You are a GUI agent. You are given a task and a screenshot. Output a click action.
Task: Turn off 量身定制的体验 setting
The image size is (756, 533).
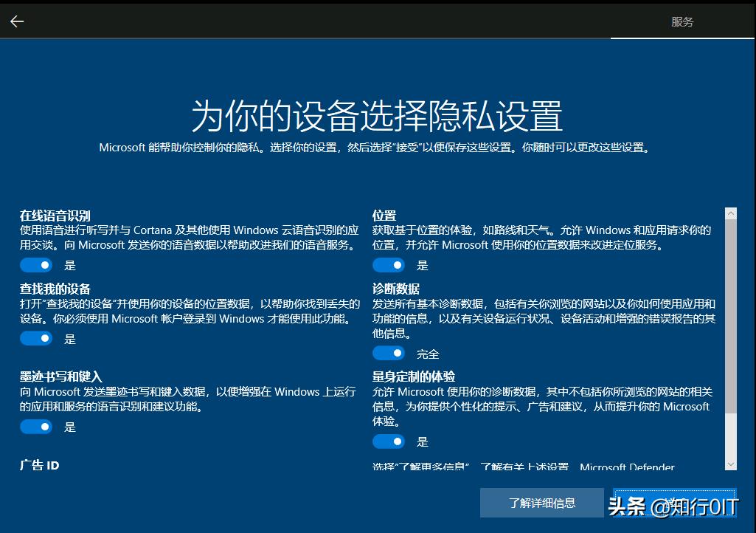[389, 441]
